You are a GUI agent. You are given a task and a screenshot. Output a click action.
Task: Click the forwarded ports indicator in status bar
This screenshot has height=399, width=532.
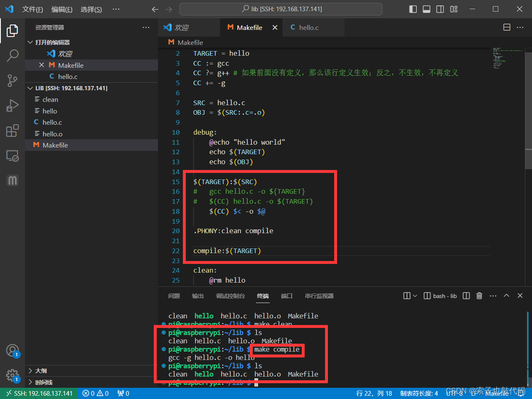click(x=123, y=394)
